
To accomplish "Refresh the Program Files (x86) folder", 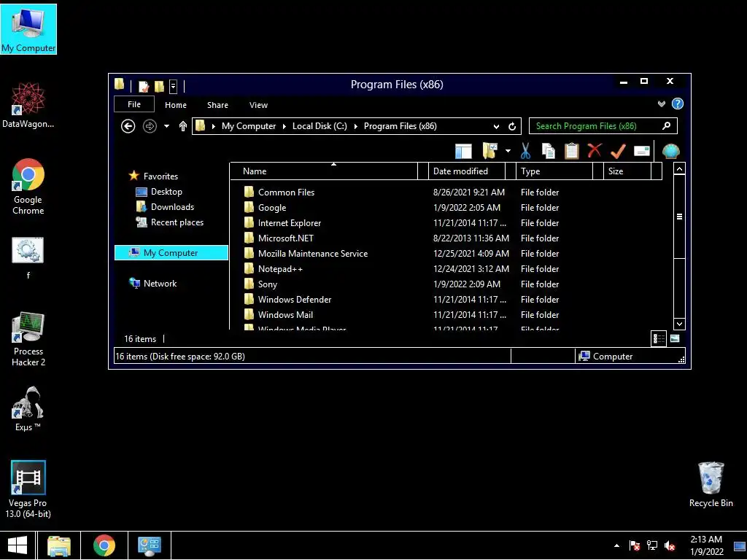I will point(512,126).
